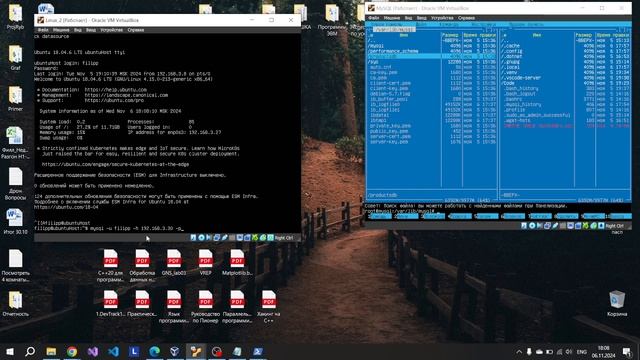Open Файл menu in MySQL VirtualBox window
This screenshot has height=360, width=640.
tap(373, 18)
